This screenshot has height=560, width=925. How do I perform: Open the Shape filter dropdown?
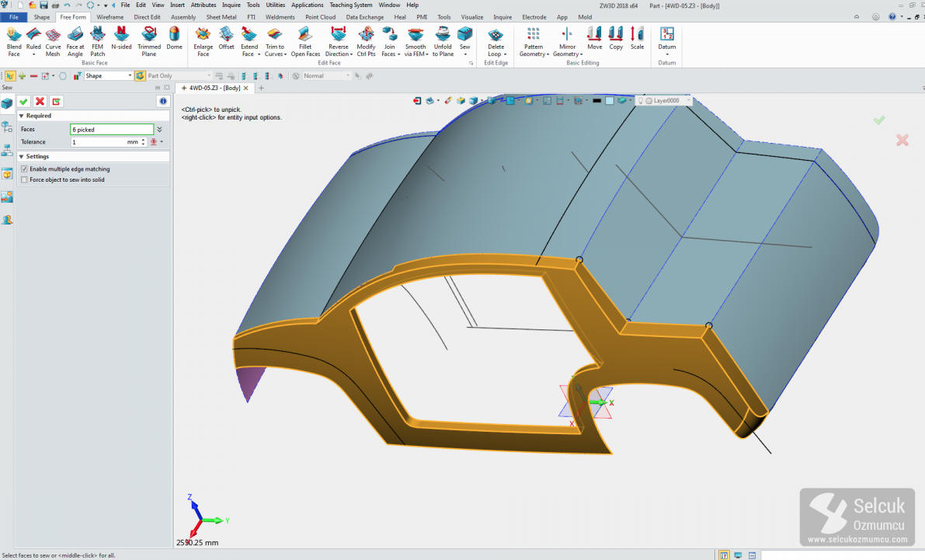coord(130,76)
